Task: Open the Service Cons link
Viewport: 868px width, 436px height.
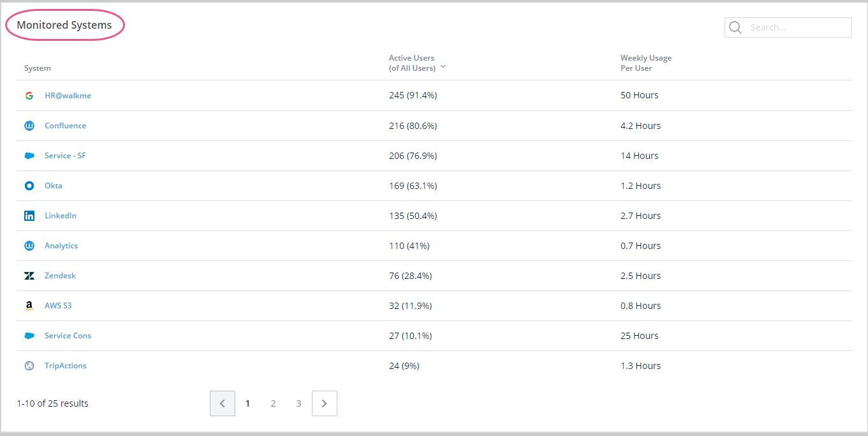Action: 68,336
